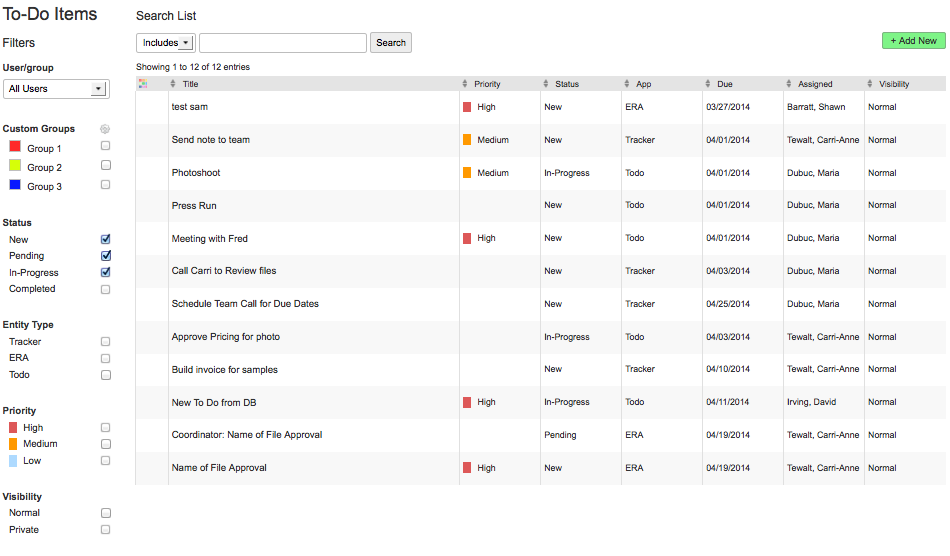950x556 pixels.
Task: Filter by Medium priority checkbox
Action: 105,444
